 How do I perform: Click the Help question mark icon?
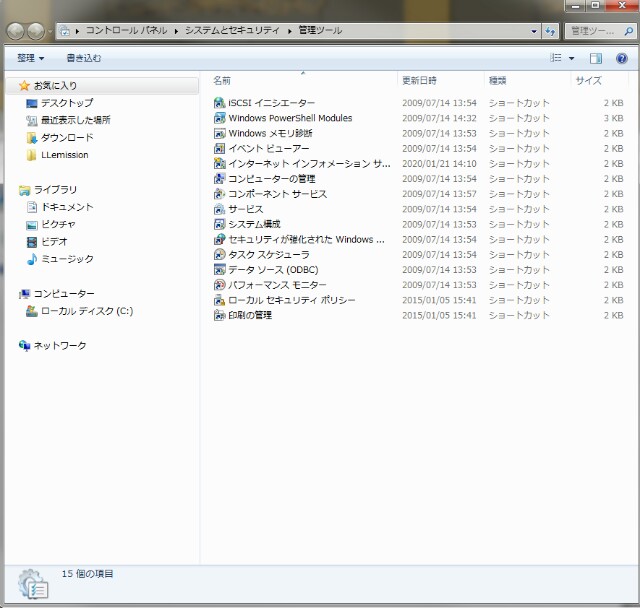point(622,58)
